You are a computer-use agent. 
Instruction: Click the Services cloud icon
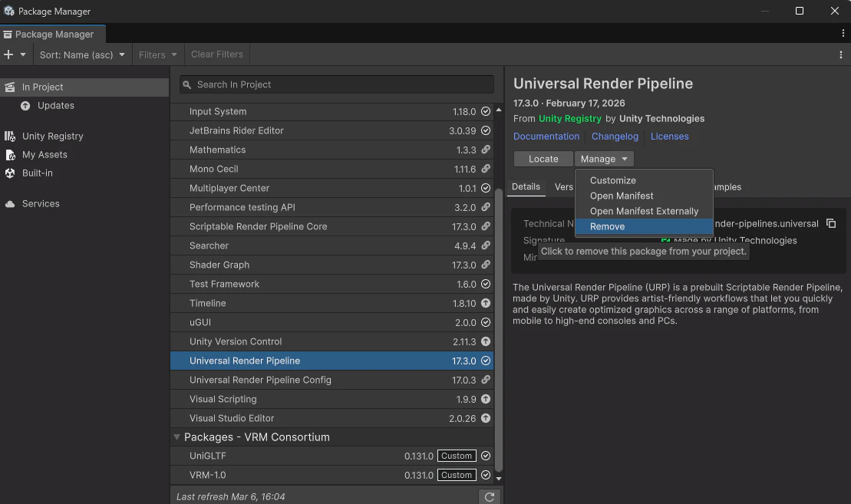click(x=10, y=203)
